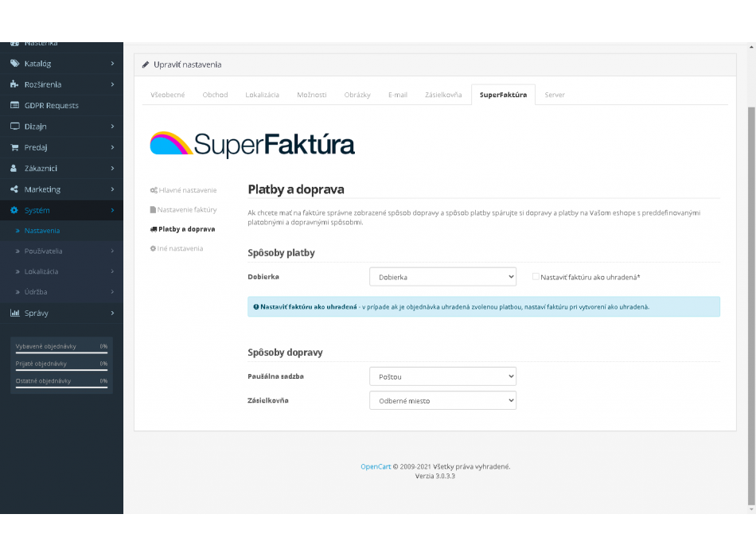Expand the Lokalizácia submenu chevron

pyautogui.click(x=112, y=271)
